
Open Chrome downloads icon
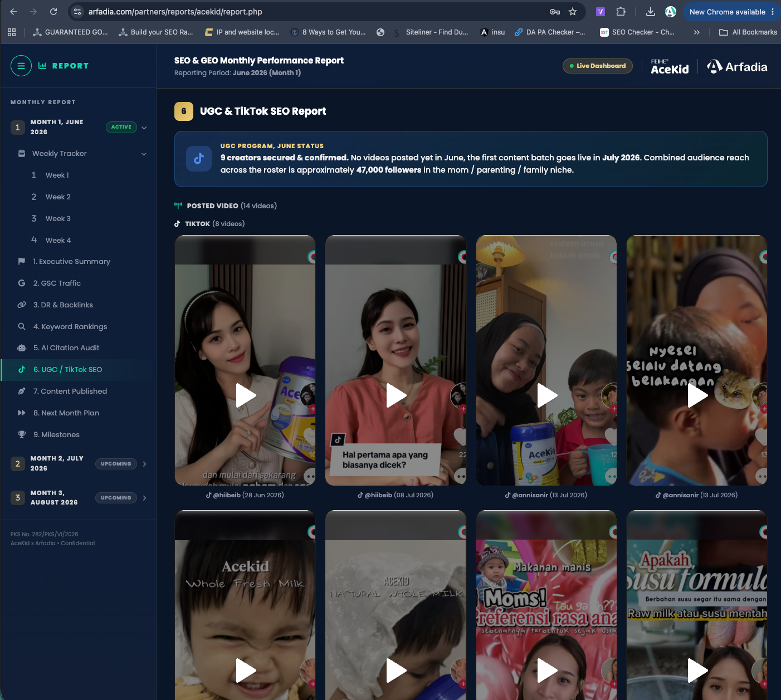pyautogui.click(x=650, y=12)
